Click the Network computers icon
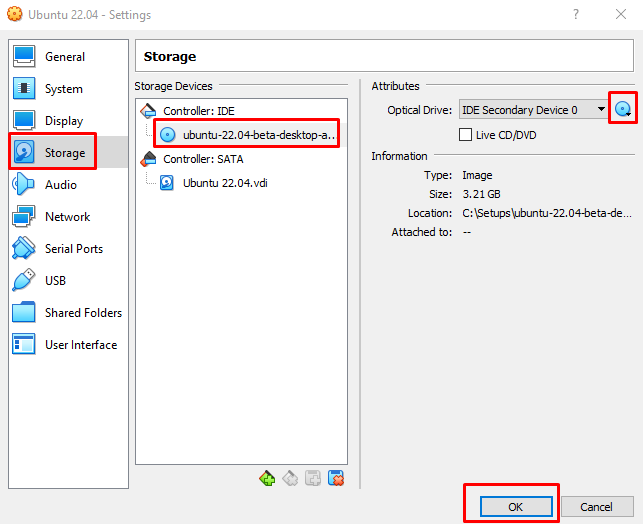Screen dimensions: 643x524 pyautogui.click(x=24, y=216)
